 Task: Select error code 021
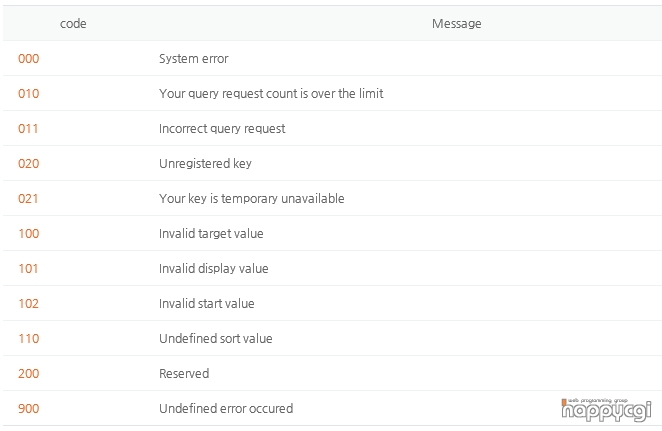[x=28, y=199]
